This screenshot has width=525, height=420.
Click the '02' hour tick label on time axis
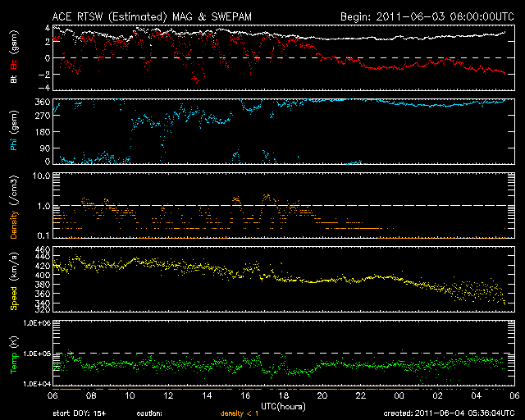[x=437, y=396]
